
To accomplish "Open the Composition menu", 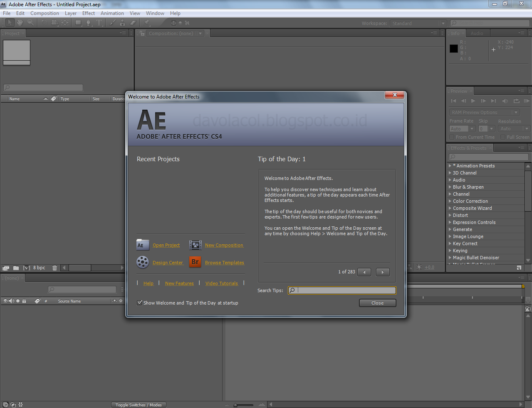I will click(45, 13).
